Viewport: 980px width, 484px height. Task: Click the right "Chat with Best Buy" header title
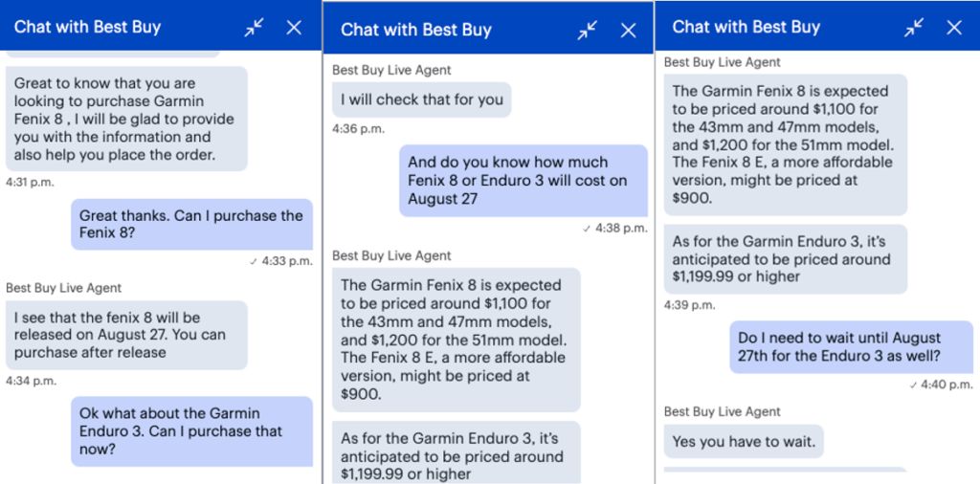point(746,27)
